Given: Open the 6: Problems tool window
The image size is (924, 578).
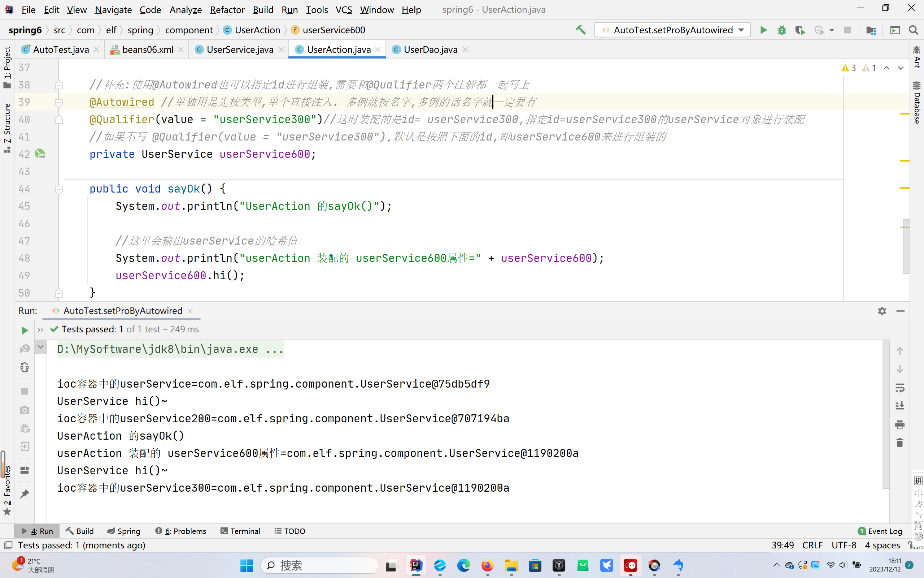Looking at the screenshot, I should (x=180, y=531).
